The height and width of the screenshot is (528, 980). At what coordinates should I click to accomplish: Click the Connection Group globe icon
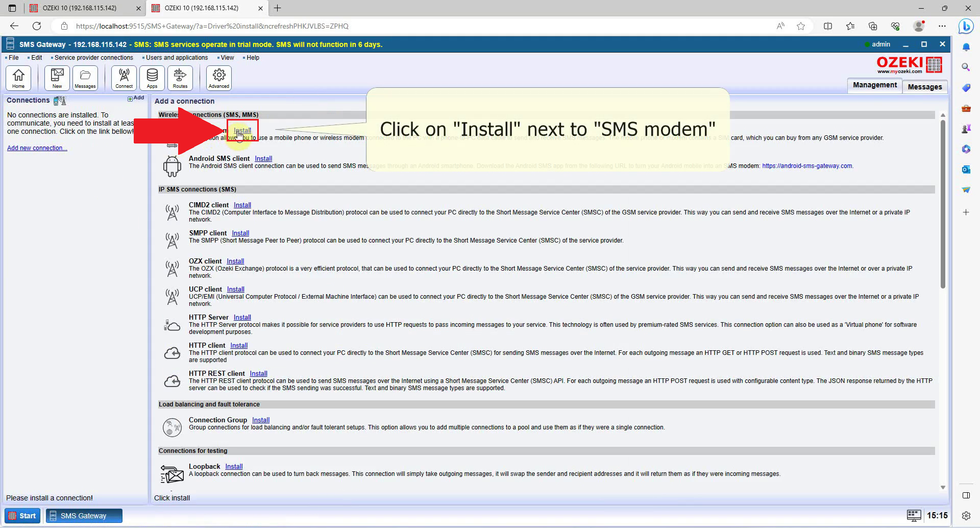point(172,427)
